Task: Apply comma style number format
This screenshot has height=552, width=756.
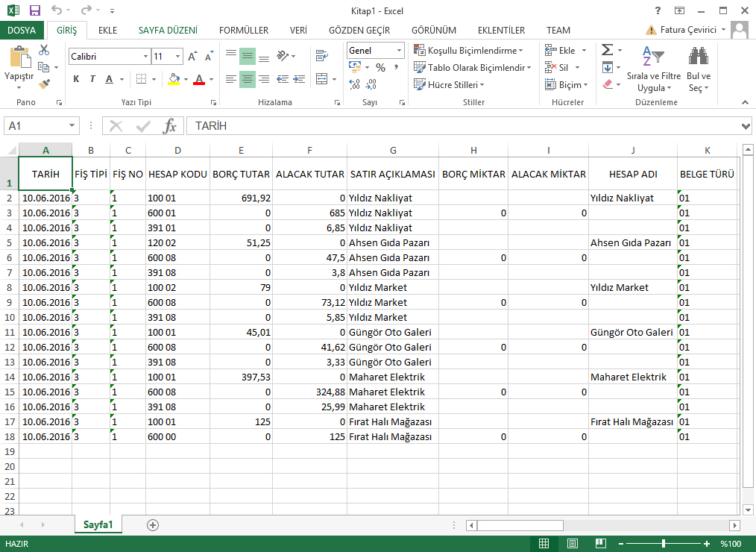Action: [397, 68]
